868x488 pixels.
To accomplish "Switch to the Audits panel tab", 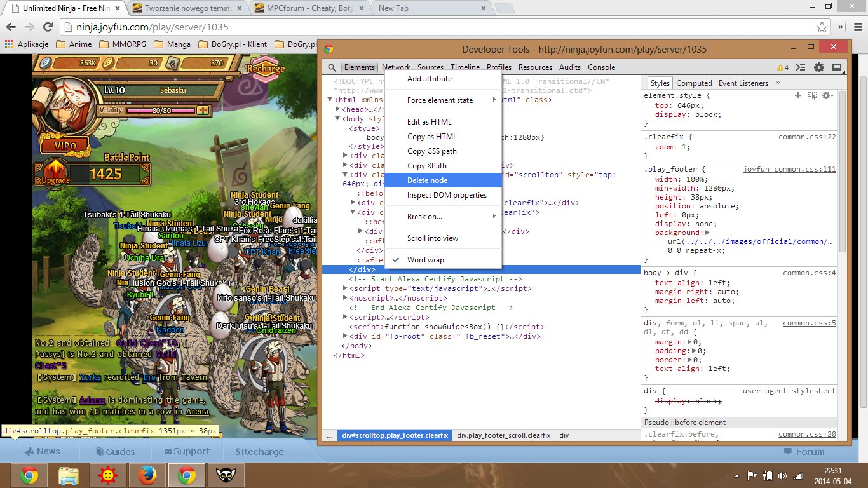I will (570, 67).
